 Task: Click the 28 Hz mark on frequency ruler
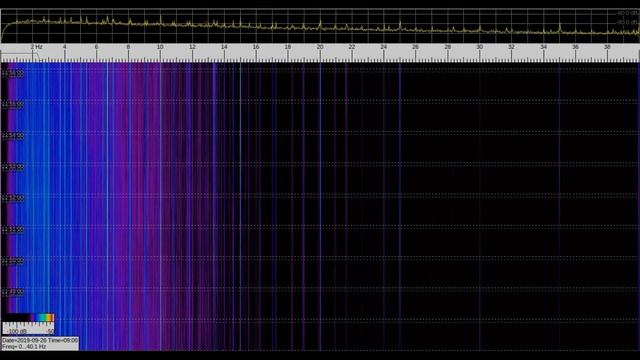(448, 47)
